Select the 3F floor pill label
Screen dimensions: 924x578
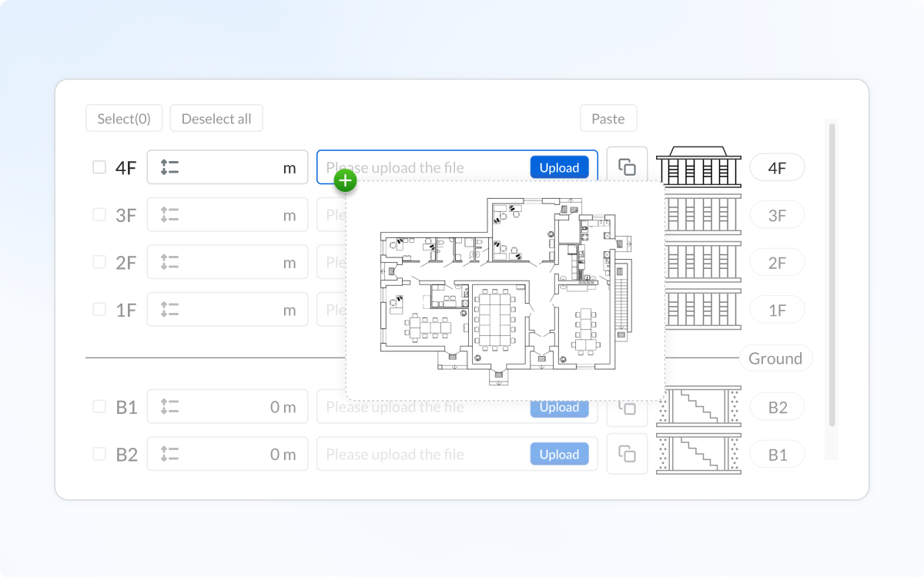777,216
